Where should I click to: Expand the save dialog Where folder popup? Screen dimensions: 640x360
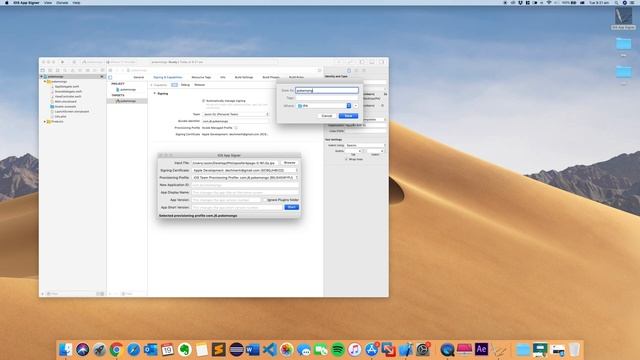(x=324, y=106)
